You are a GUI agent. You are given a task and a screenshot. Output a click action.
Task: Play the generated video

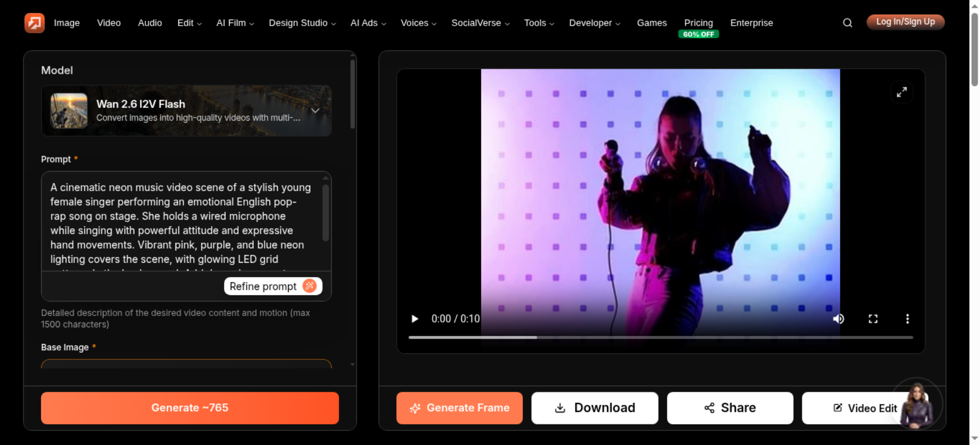415,319
